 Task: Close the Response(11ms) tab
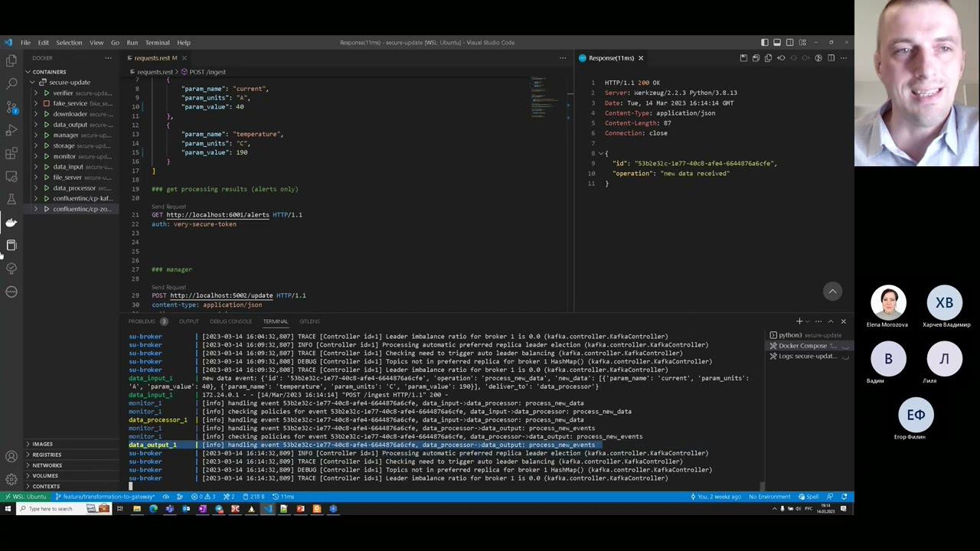pos(641,58)
